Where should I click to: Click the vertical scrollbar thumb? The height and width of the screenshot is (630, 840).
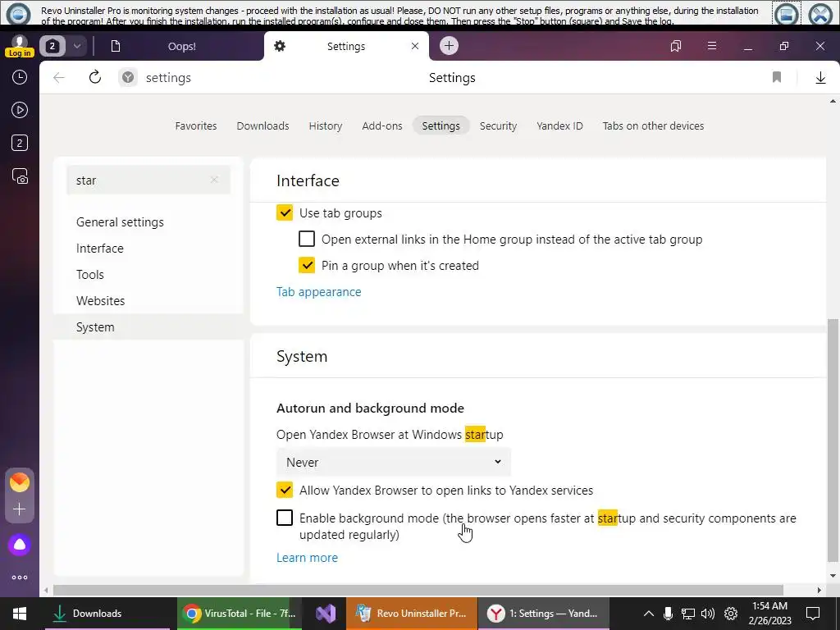point(833,441)
